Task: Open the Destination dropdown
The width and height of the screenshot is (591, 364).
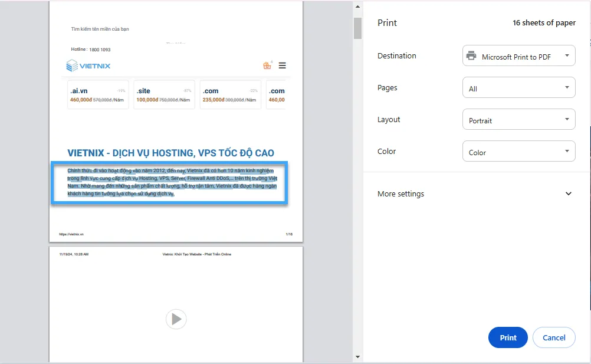Action: pyautogui.click(x=518, y=56)
